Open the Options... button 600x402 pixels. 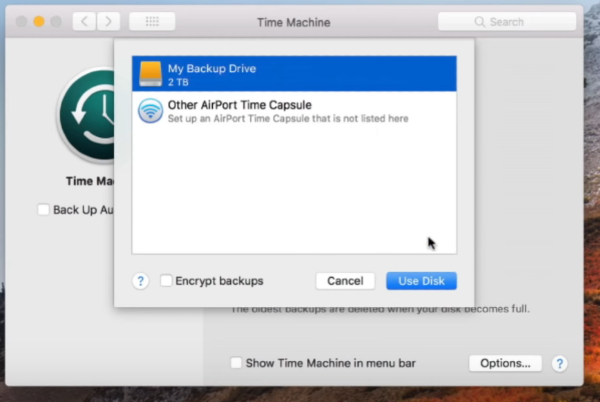click(505, 363)
